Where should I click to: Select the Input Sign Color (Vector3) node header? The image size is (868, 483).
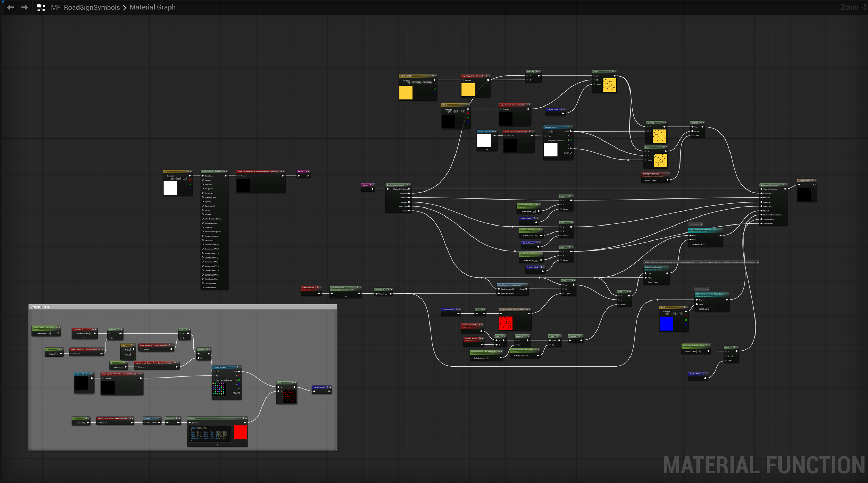[473, 76]
